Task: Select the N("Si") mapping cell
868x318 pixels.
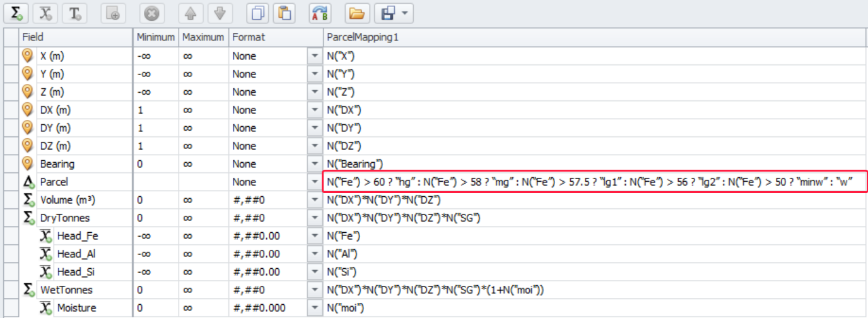Action: pyautogui.click(x=595, y=272)
